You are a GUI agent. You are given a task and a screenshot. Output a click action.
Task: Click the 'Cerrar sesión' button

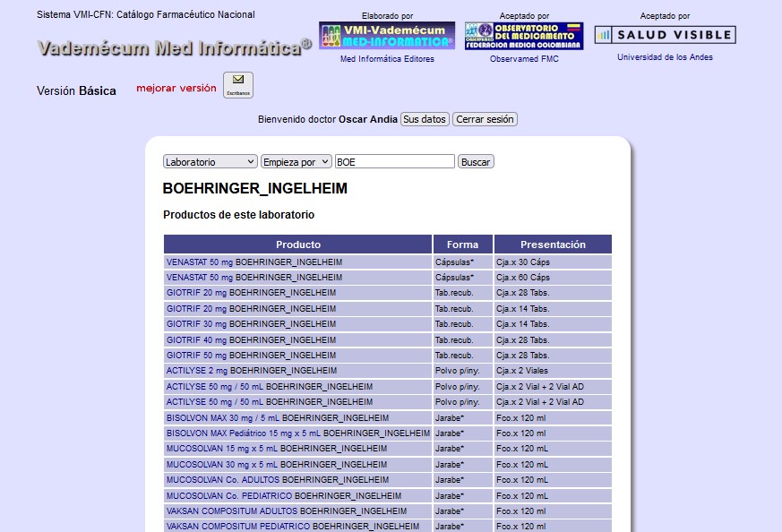click(485, 119)
